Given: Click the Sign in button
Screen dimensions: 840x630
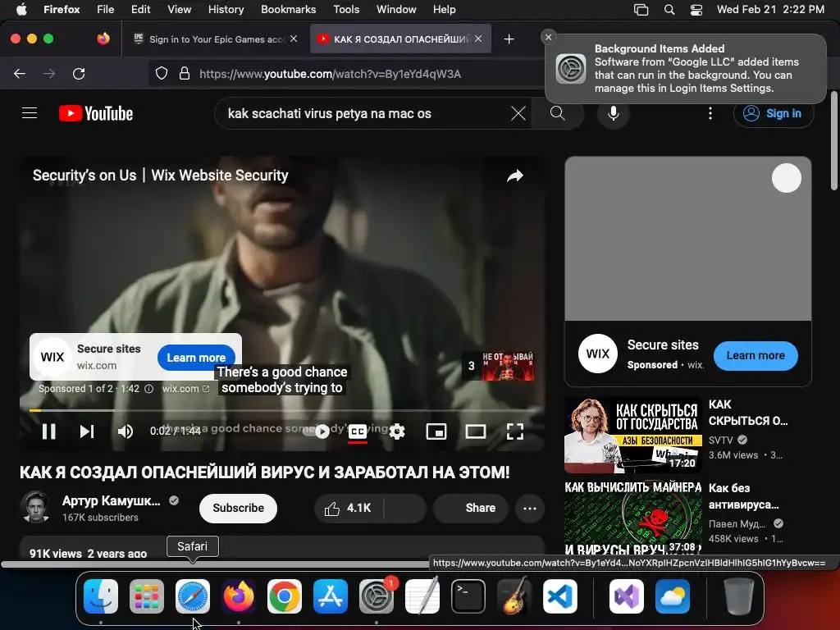Looking at the screenshot, I should (773, 113).
